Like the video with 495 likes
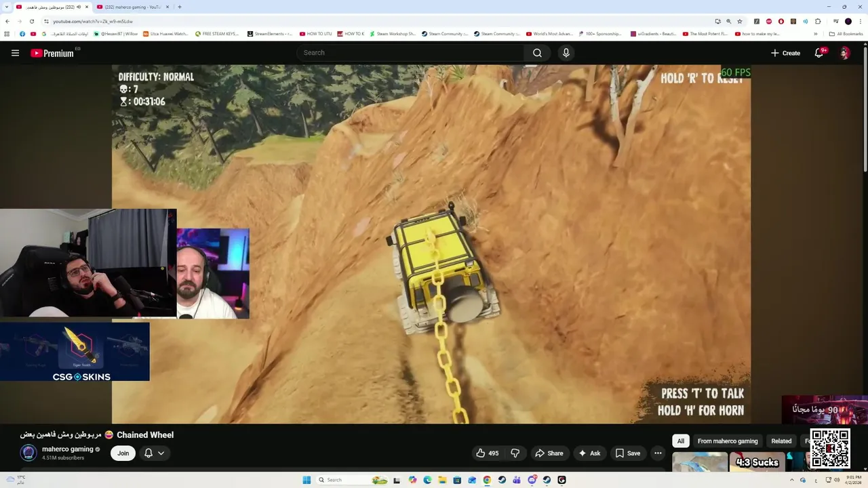868x488 pixels. tap(487, 453)
